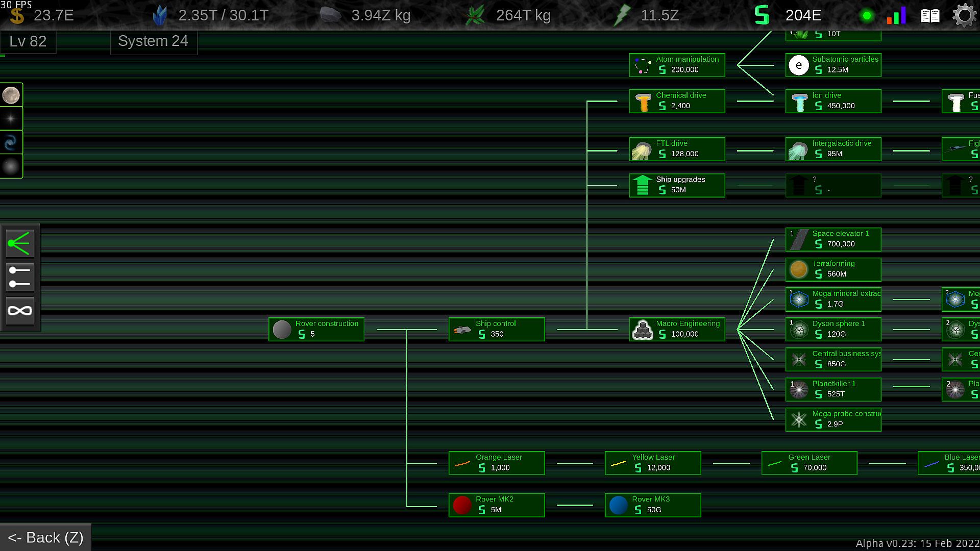
Task: Click the green status indicator light
Action: (866, 16)
